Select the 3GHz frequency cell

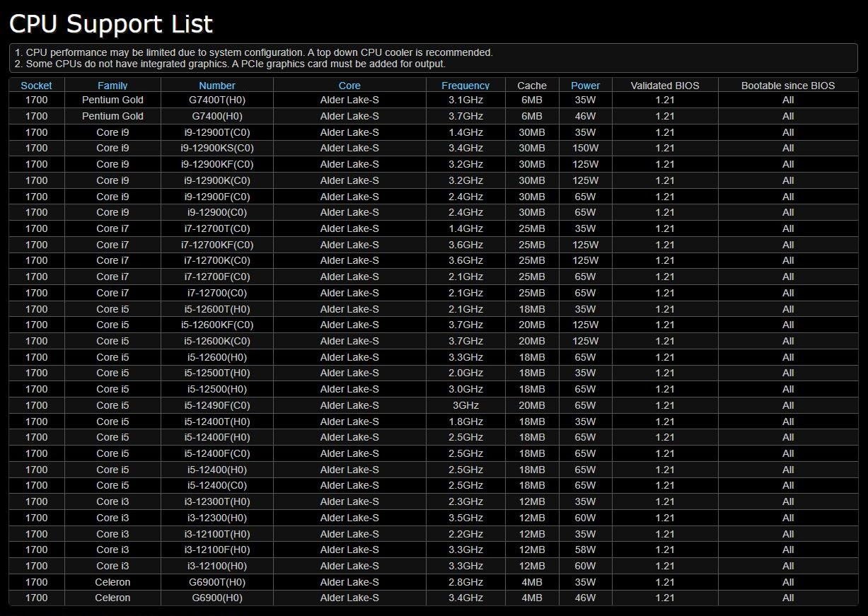pos(465,405)
